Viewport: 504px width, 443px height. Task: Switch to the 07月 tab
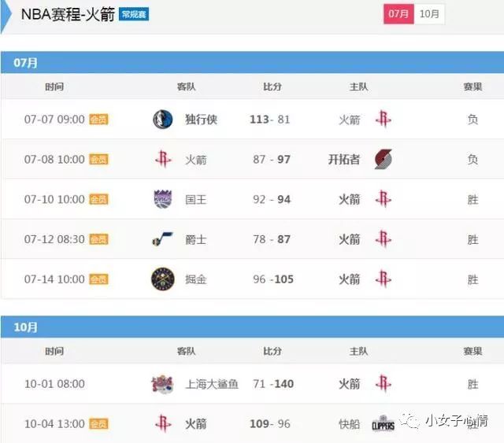[x=398, y=14]
